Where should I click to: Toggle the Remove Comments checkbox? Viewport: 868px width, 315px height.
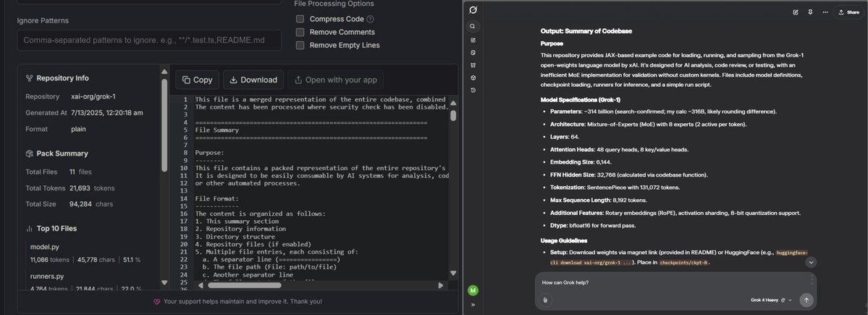(300, 32)
